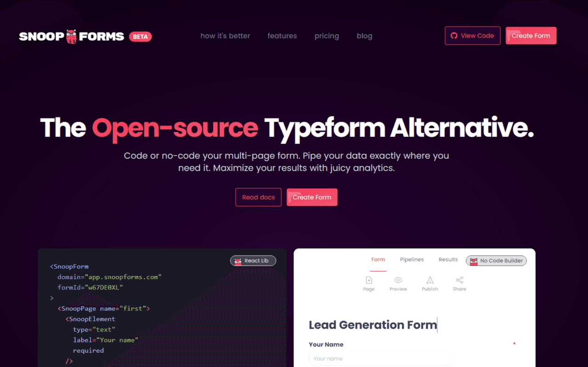
Task: Switch to the Results tab
Action: 448,260
